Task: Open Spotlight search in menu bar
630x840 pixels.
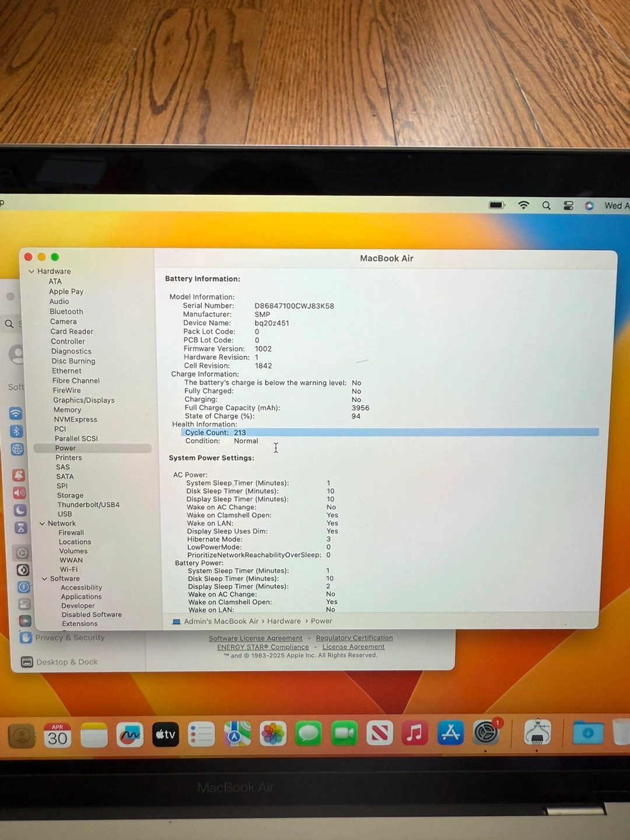Action: 546,205
